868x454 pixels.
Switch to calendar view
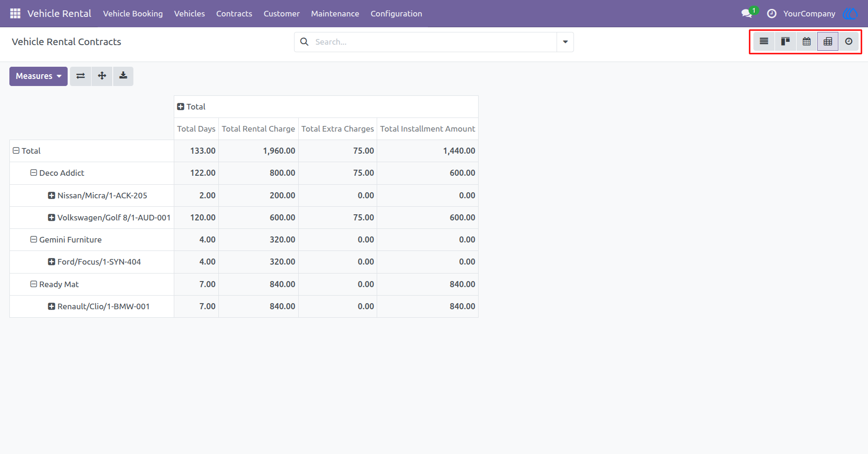coord(806,41)
